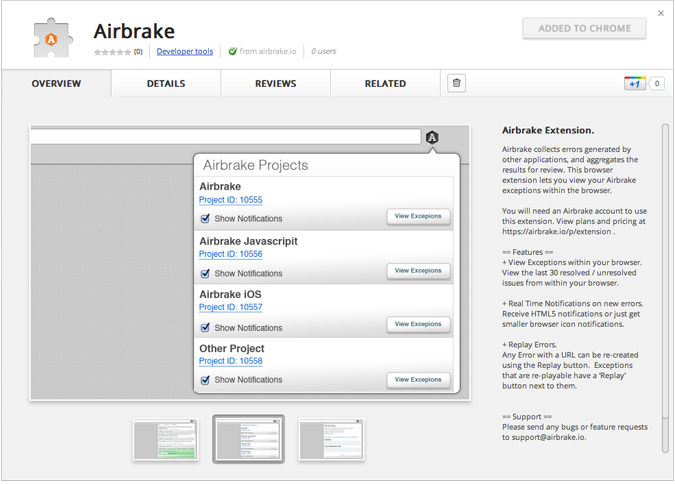675x484 pixels.
Task: Toggle Show Notifications for Airbrake Javascript
Action: coord(205,273)
